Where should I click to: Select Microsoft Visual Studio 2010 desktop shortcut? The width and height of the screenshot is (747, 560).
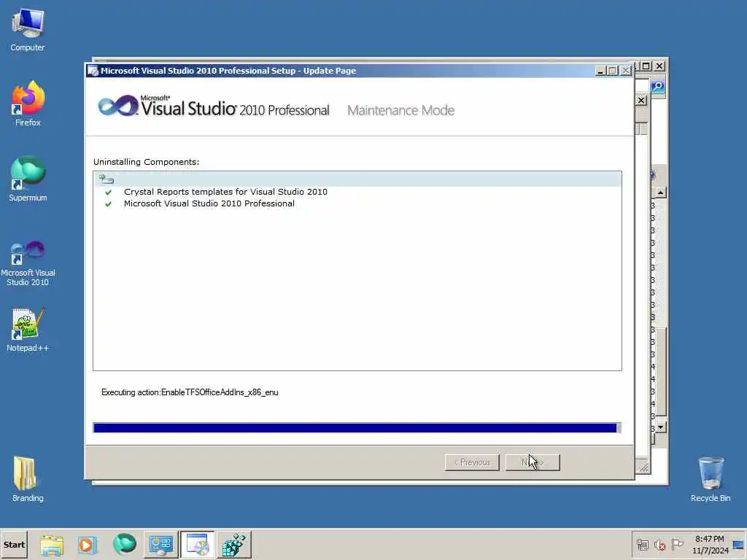[x=28, y=263]
